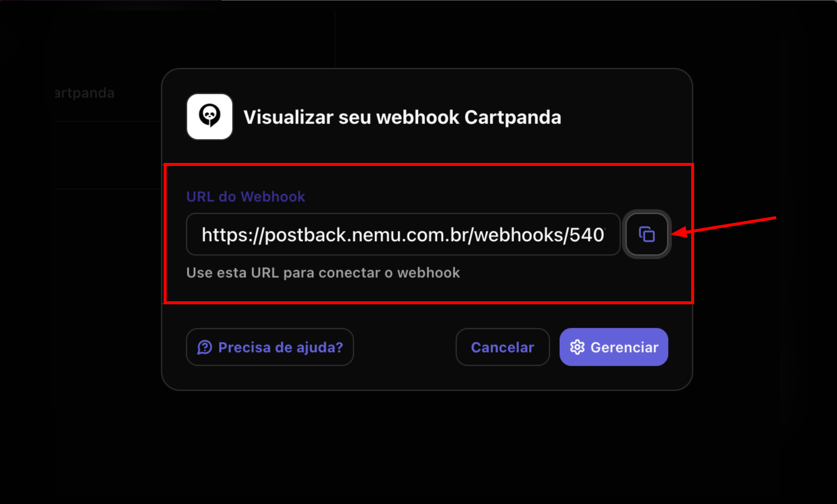Click the gear icon inside Gerenciar
Screen dimensions: 837x504
pyautogui.click(x=577, y=347)
